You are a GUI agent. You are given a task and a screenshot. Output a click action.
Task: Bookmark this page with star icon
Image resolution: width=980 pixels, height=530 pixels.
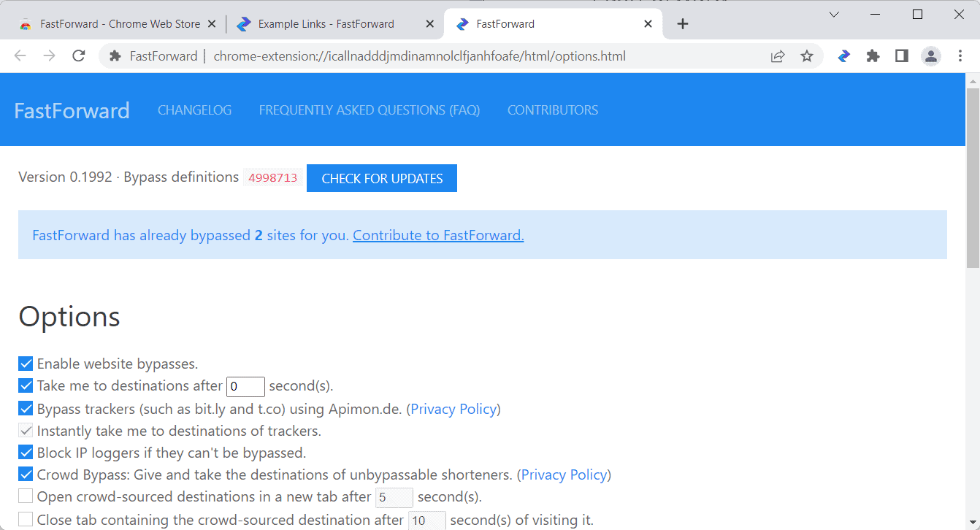click(x=807, y=56)
